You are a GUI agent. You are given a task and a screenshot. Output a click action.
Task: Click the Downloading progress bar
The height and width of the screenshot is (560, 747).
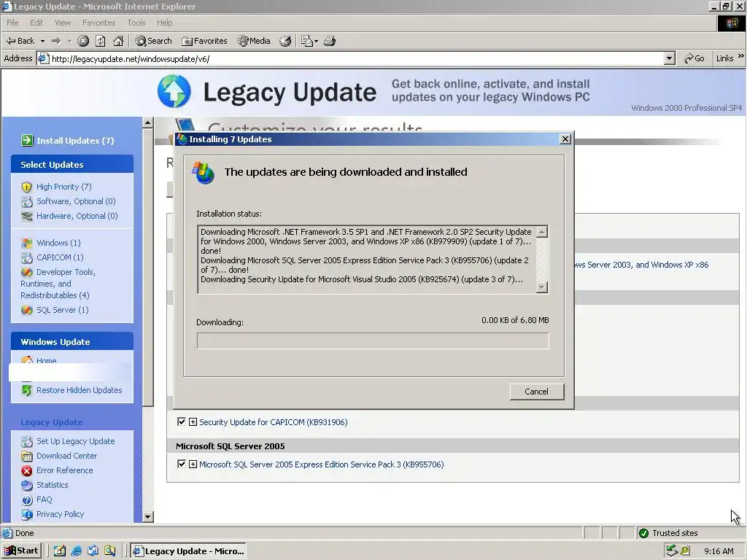[x=373, y=341]
